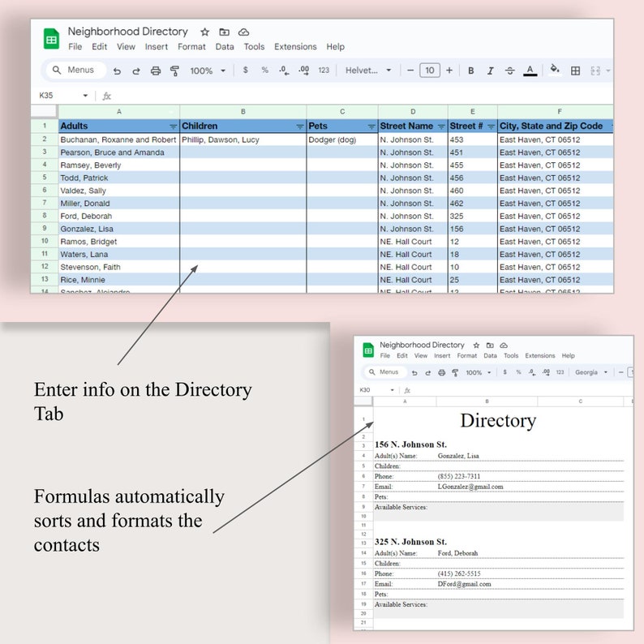Click Menus search box in bottom window

(x=385, y=372)
